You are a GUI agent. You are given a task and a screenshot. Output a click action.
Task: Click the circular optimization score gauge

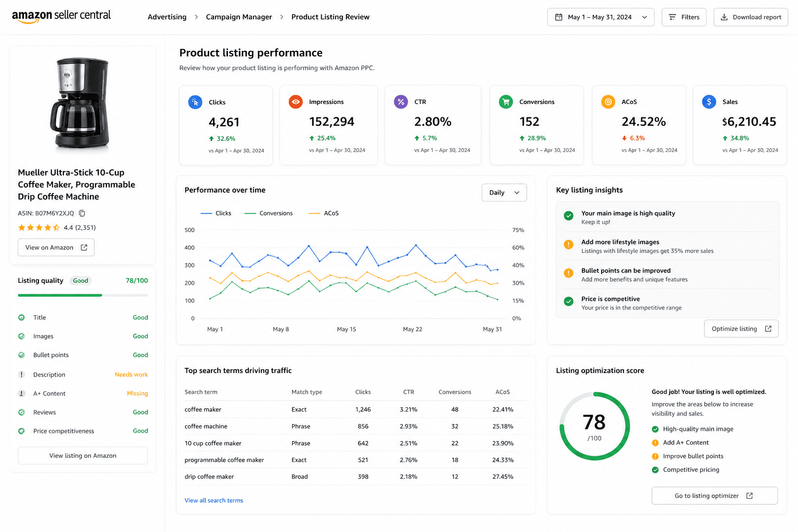(594, 426)
